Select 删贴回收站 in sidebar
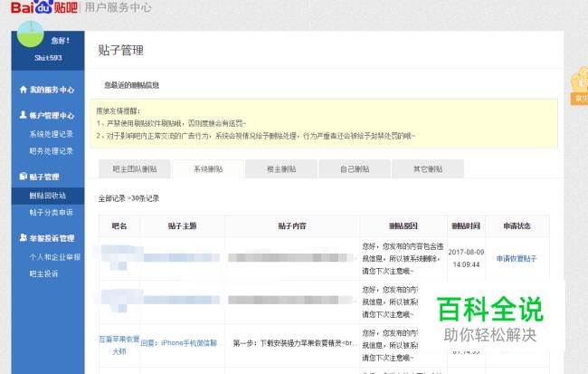Viewport: 588px width, 374px height. point(48,196)
